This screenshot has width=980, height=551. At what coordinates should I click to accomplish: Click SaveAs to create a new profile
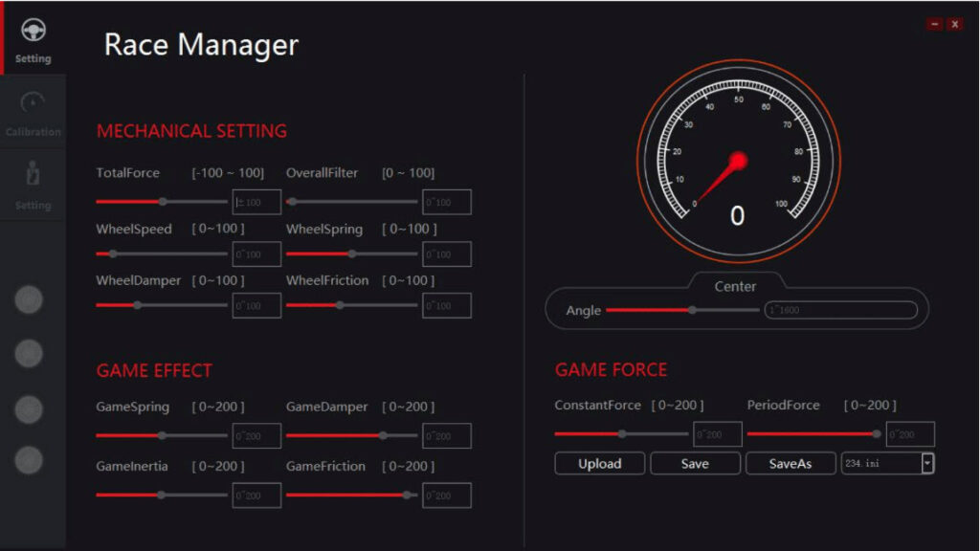point(791,463)
